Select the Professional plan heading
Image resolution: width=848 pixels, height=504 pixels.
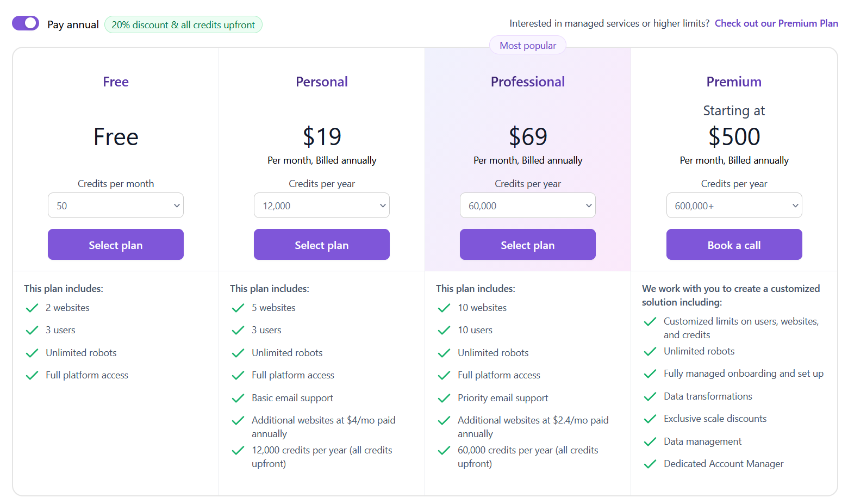(527, 82)
